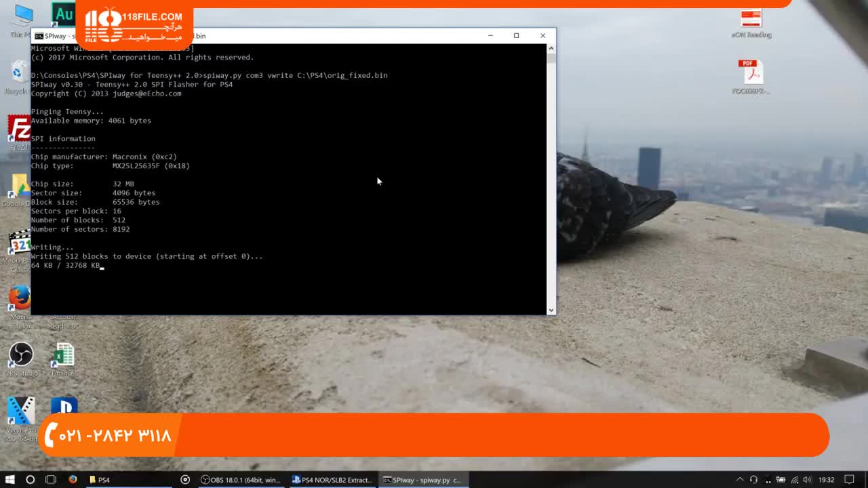Viewport: 868px width, 488px height.
Task: Select the FDC608PZ PDF file on desktop
Action: tap(751, 77)
